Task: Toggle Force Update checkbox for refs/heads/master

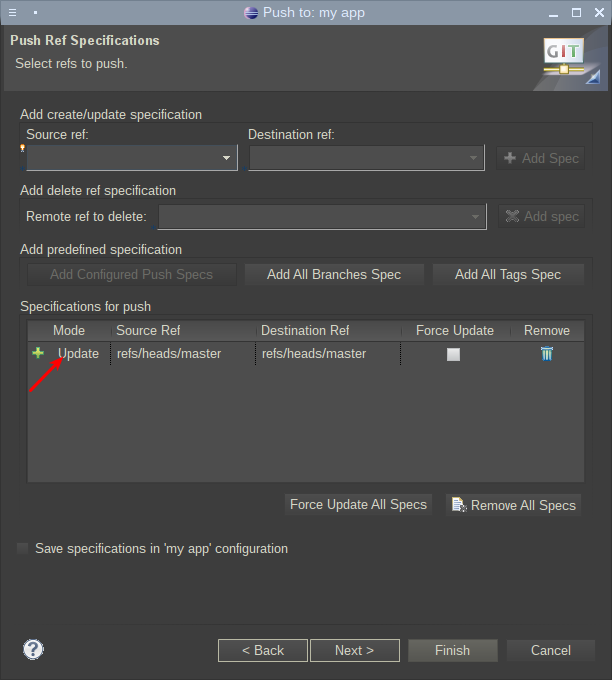Action: pos(453,354)
